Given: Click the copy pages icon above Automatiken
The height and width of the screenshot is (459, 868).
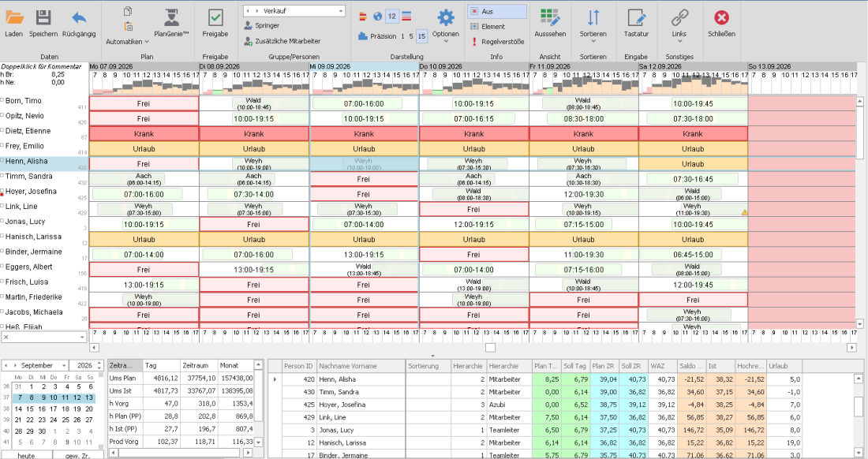Looking at the screenshot, I should tap(128, 11).
